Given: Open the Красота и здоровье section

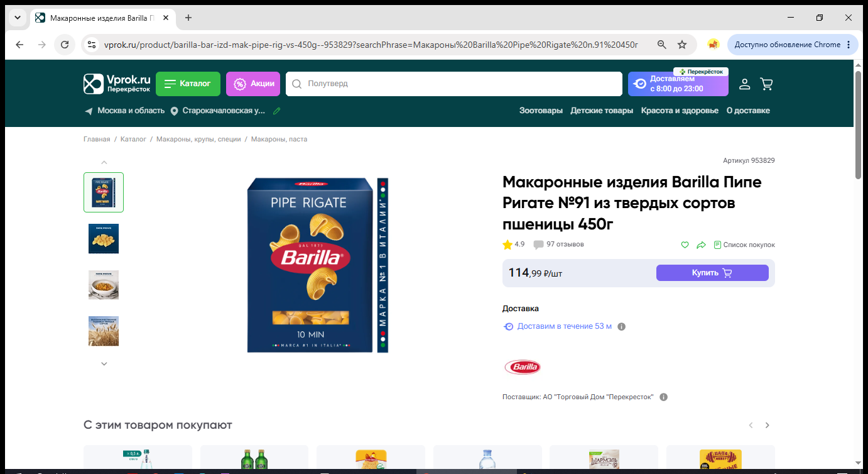Looking at the screenshot, I should point(680,111).
